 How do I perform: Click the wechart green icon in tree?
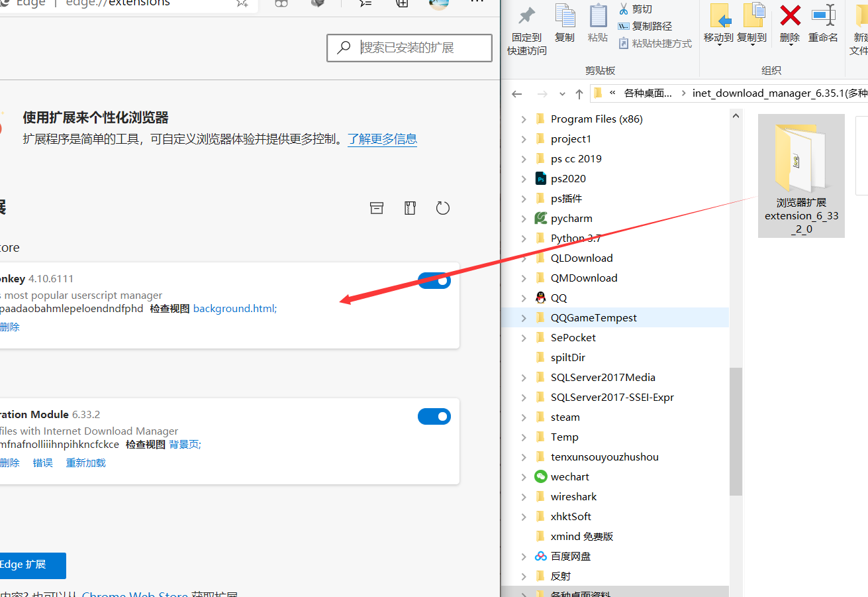click(x=541, y=476)
